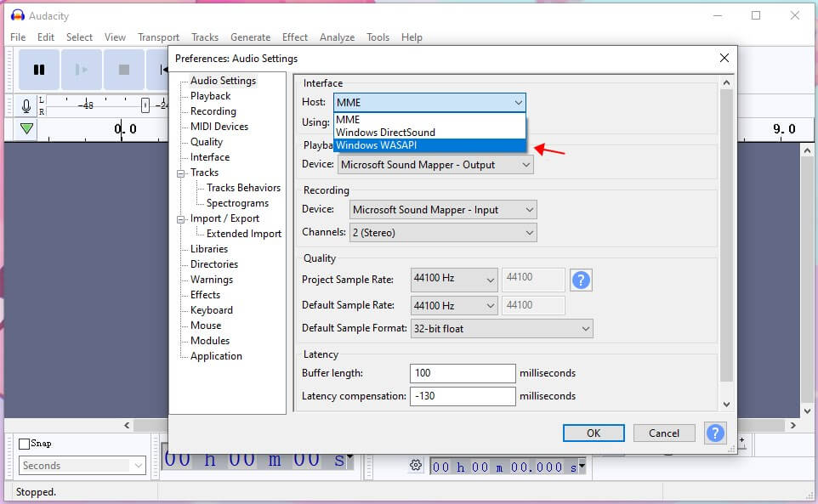
Task: Select Recording in preferences tree
Action: coord(213,111)
